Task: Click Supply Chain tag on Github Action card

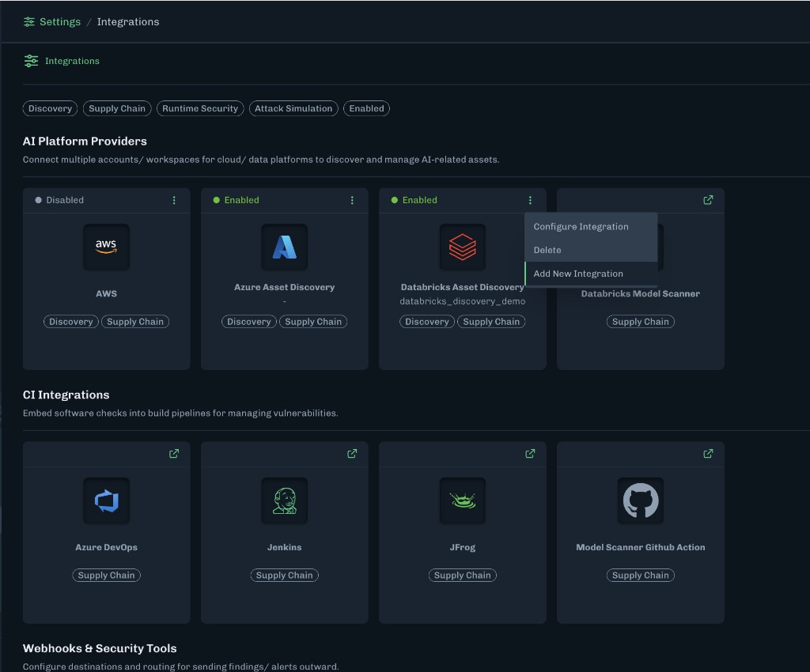Action: [x=641, y=575]
